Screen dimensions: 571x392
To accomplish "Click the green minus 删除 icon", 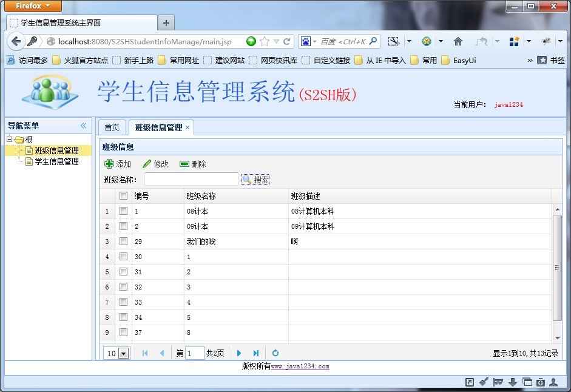I will 184,164.
